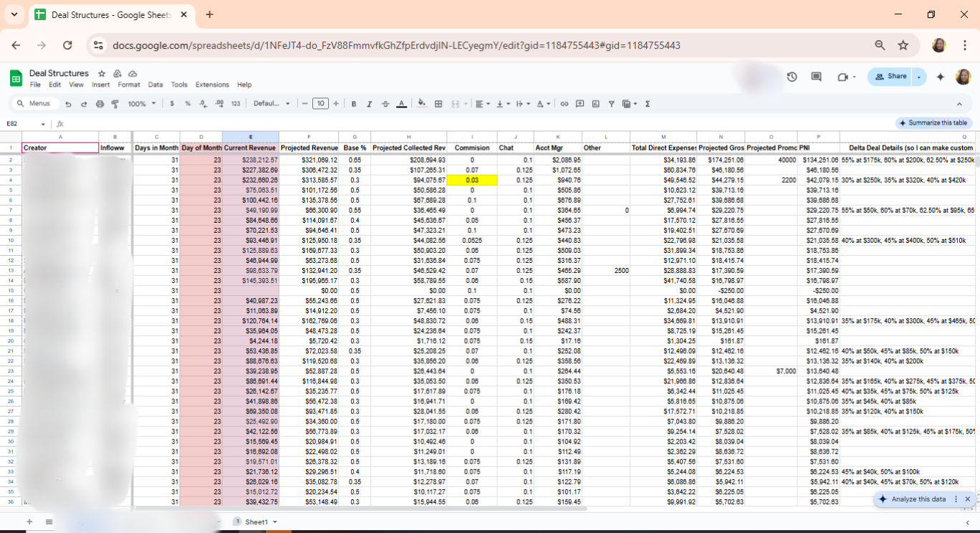Apply percent format to the selection
980x533 pixels.
coord(188,104)
